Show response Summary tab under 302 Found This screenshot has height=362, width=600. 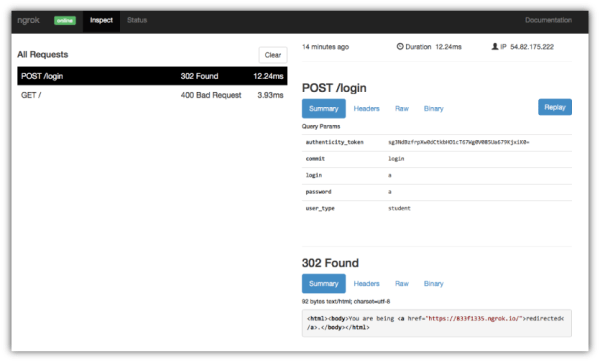click(x=324, y=284)
